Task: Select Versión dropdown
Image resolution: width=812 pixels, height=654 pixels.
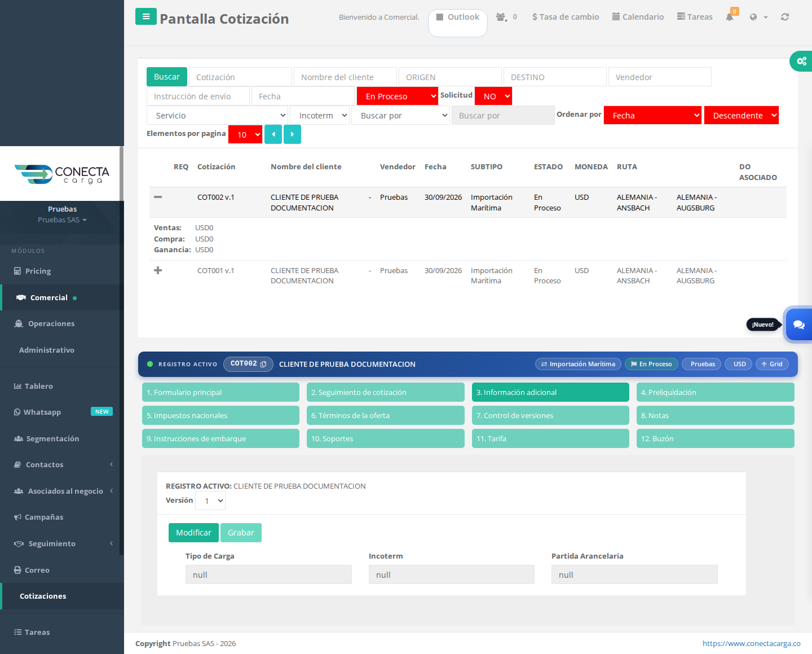Action: [210, 501]
